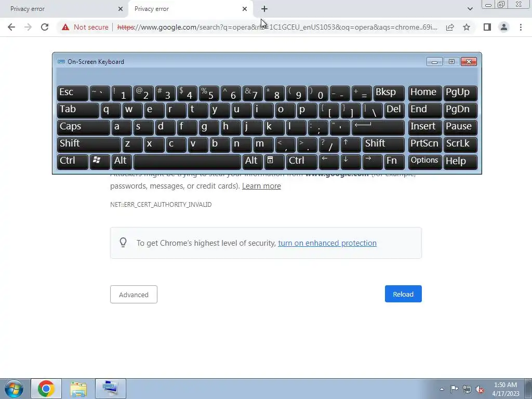The width and height of the screenshot is (532, 399).
Task: Toggle the left Ctrl key
Action: tap(73, 162)
